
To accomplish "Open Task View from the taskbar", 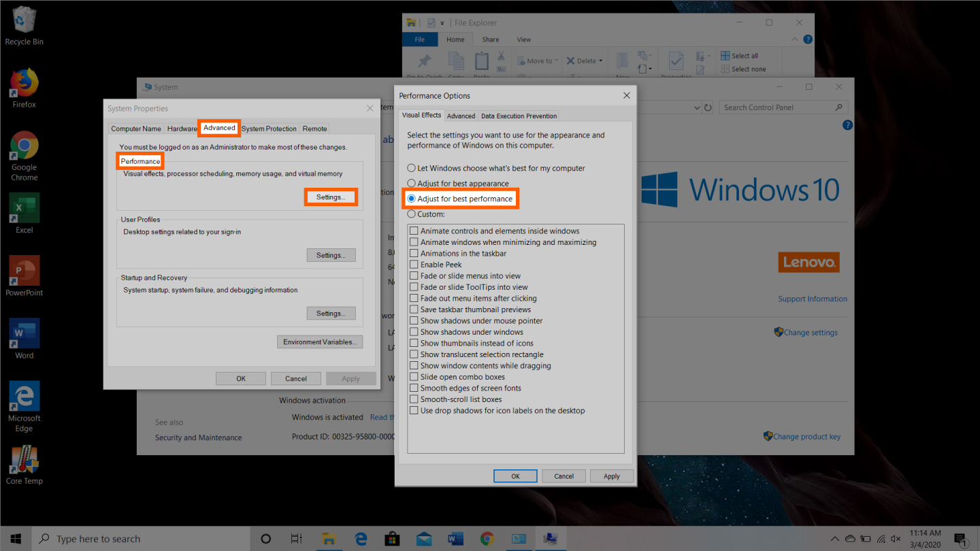I will click(x=296, y=539).
